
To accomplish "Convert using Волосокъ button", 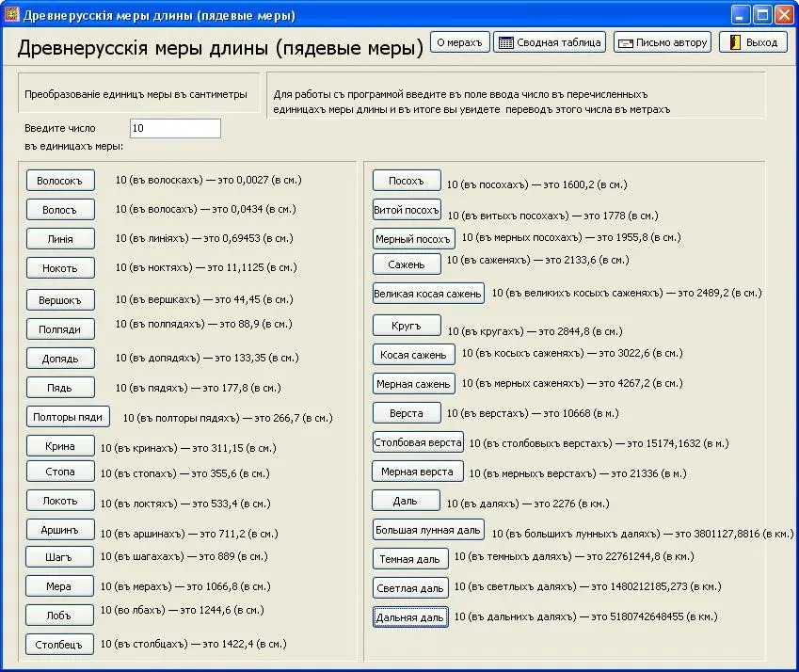I will [x=60, y=181].
